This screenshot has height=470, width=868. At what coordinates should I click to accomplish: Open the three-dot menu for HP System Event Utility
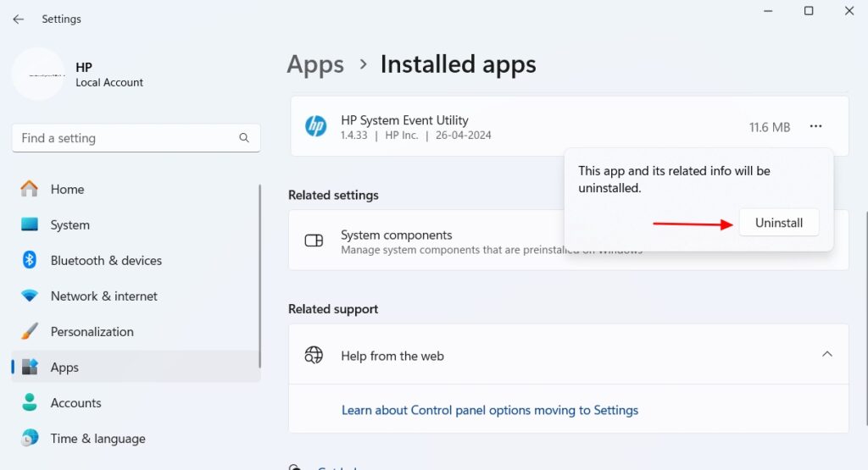tap(815, 127)
